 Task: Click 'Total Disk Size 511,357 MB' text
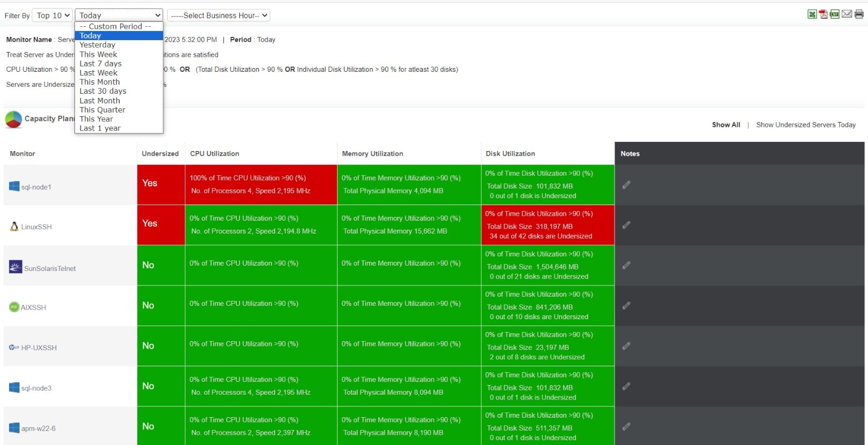[529, 428]
